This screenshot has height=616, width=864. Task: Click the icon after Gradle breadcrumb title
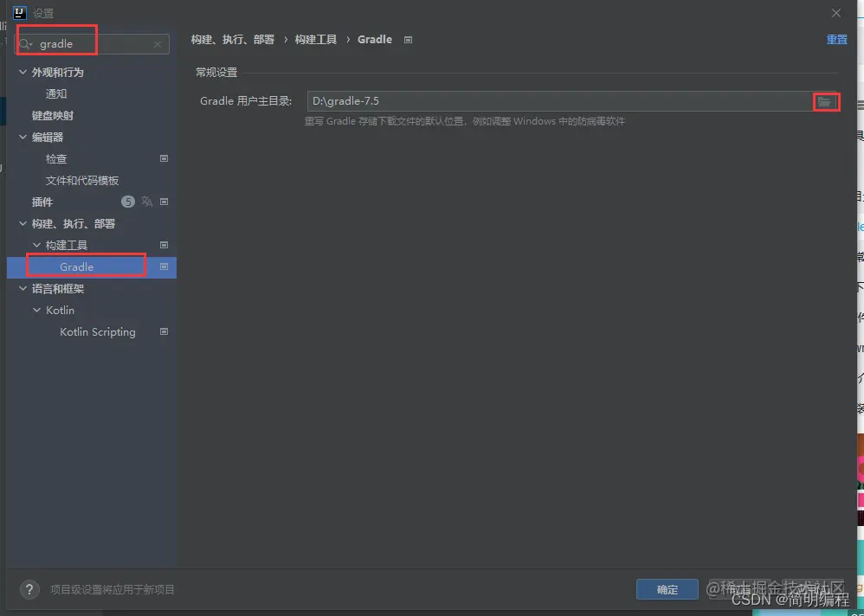407,39
